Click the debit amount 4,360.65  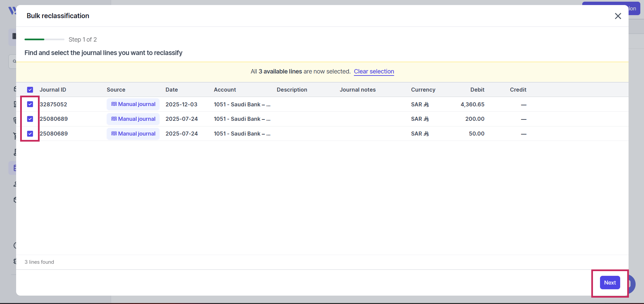pos(472,104)
